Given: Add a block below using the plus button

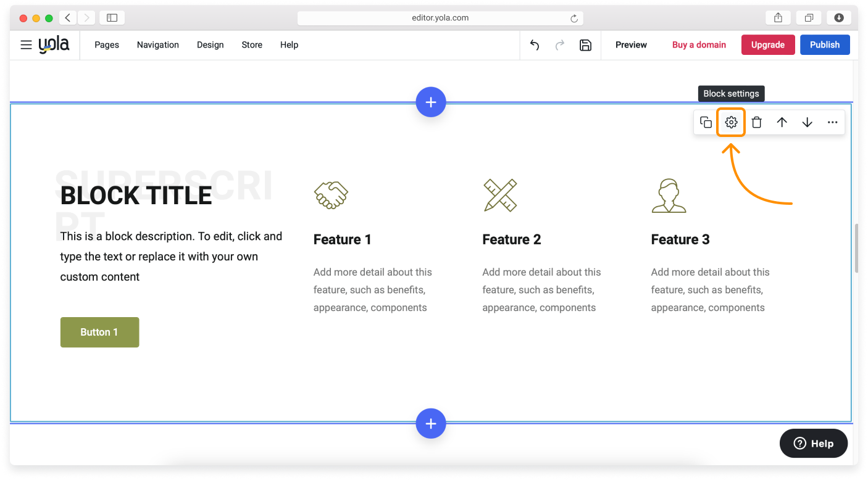Looking at the screenshot, I should pyautogui.click(x=431, y=424).
